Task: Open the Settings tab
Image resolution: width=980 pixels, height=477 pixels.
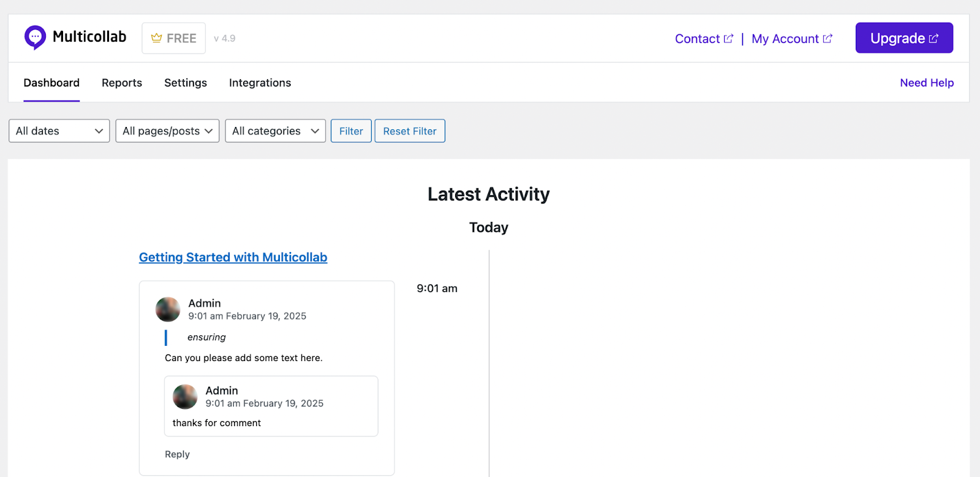Action: coord(186,83)
